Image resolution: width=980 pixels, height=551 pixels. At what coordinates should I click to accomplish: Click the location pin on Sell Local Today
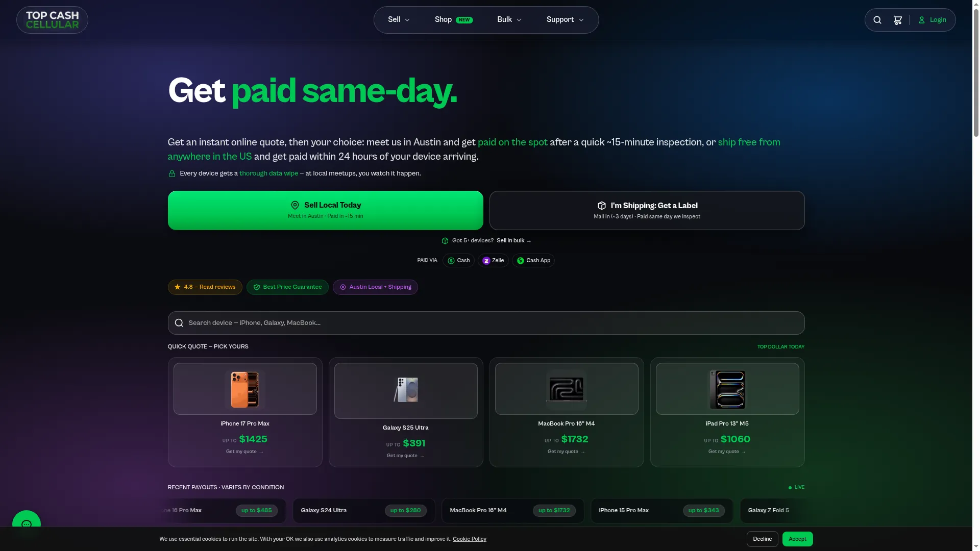(295, 205)
